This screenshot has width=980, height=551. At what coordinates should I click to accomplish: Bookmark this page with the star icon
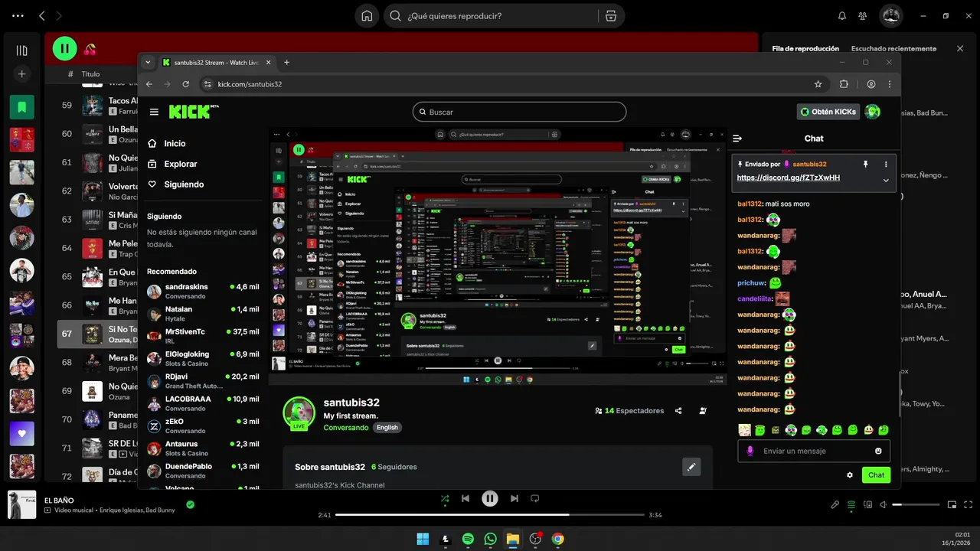click(818, 84)
